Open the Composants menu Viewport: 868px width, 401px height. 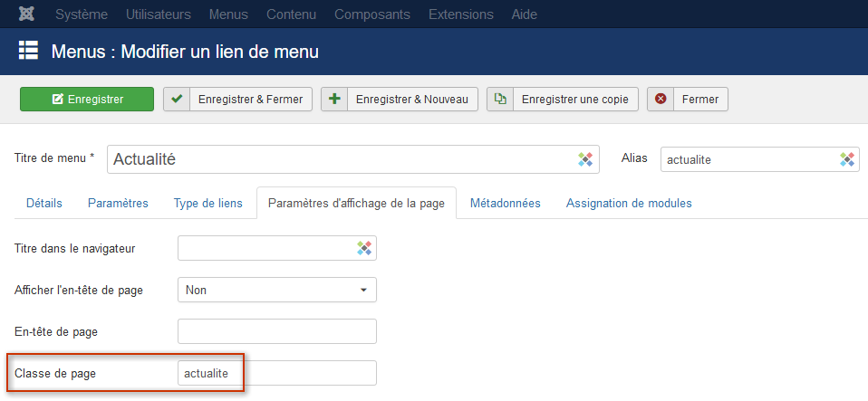pos(372,14)
